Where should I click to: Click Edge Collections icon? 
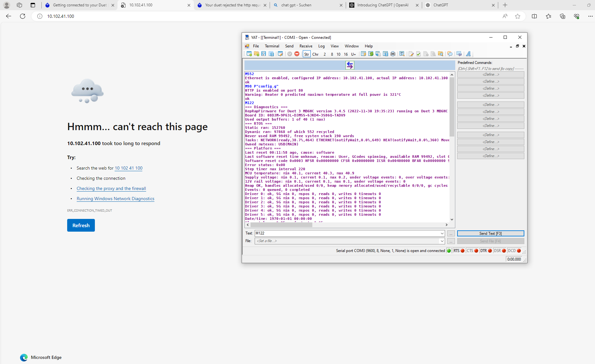(563, 16)
